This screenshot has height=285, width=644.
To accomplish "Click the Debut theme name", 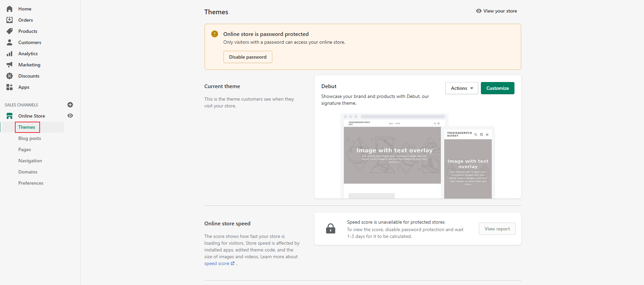I will coord(329,86).
